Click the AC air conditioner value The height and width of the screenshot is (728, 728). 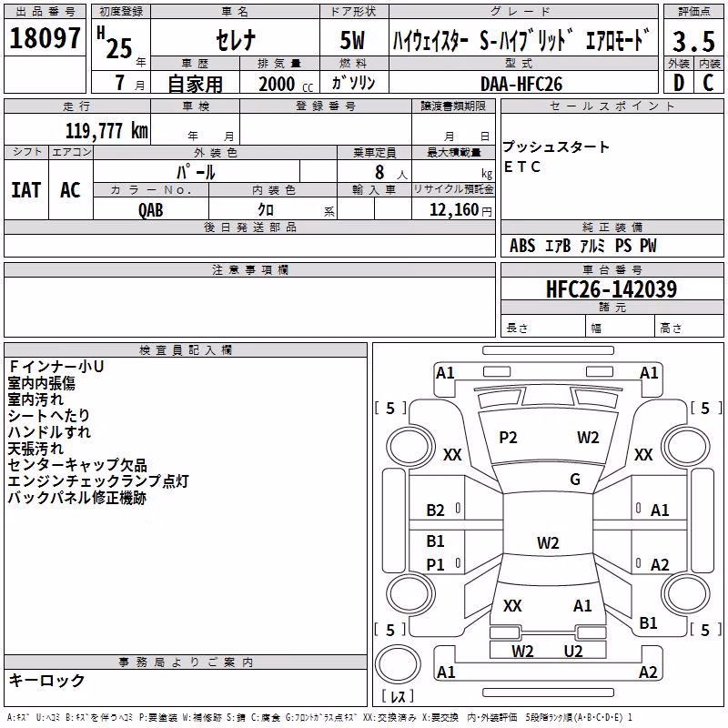pyautogui.click(x=71, y=190)
